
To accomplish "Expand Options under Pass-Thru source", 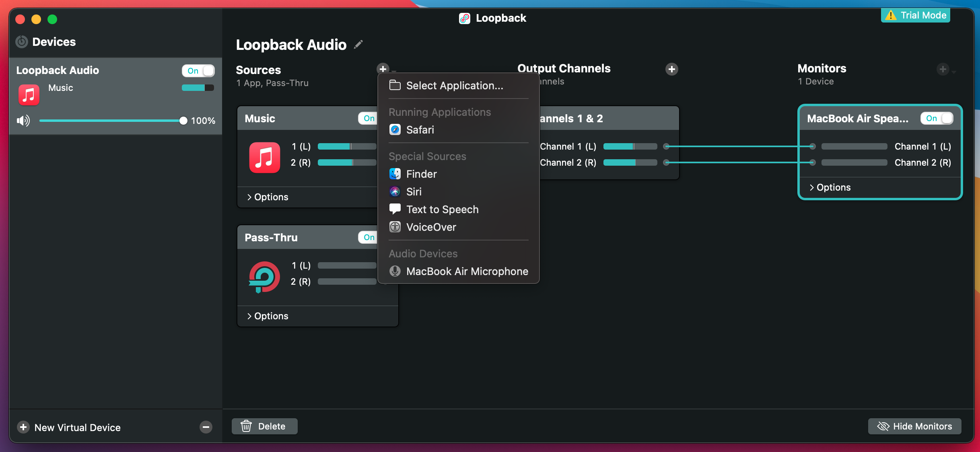I will click(268, 316).
